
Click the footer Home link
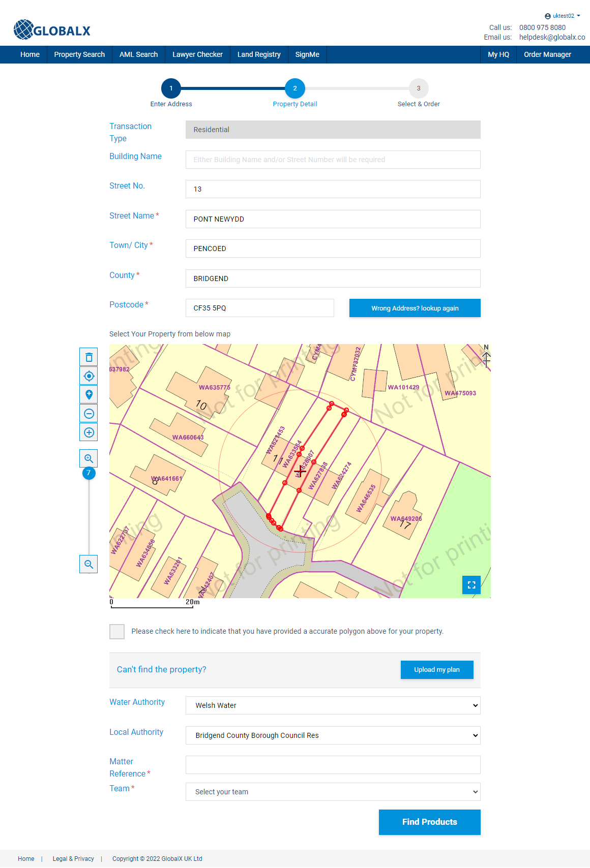[x=26, y=859]
